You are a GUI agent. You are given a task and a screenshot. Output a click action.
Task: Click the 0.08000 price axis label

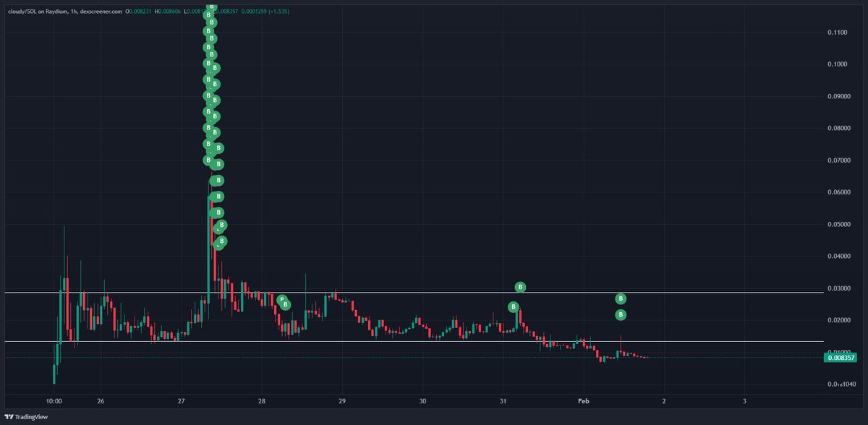click(839, 128)
